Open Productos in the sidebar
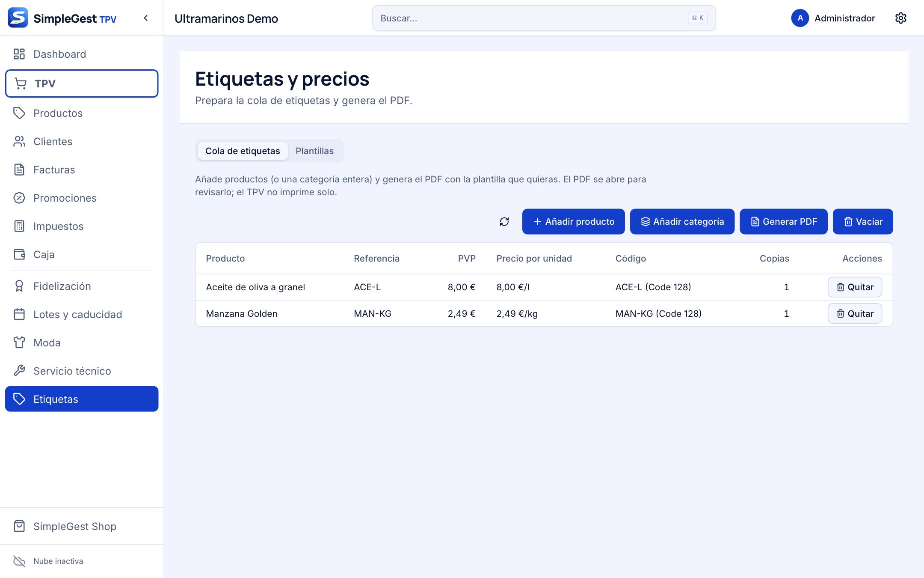The image size is (924, 578). pyautogui.click(x=82, y=113)
